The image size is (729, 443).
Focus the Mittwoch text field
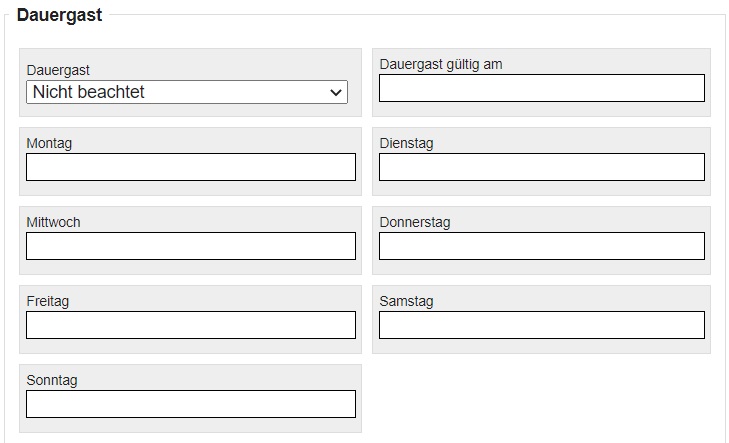click(x=191, y=246)
